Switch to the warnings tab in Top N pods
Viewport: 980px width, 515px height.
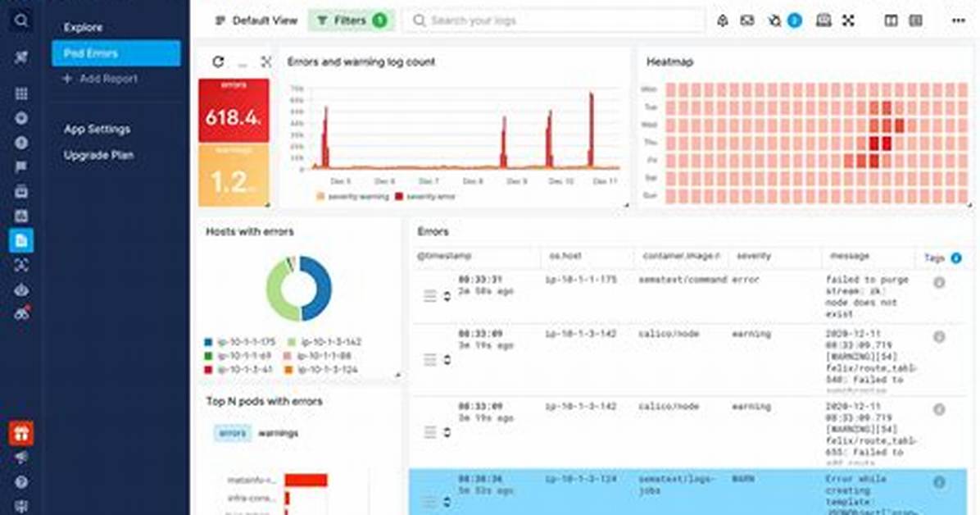tap(278, 433)
